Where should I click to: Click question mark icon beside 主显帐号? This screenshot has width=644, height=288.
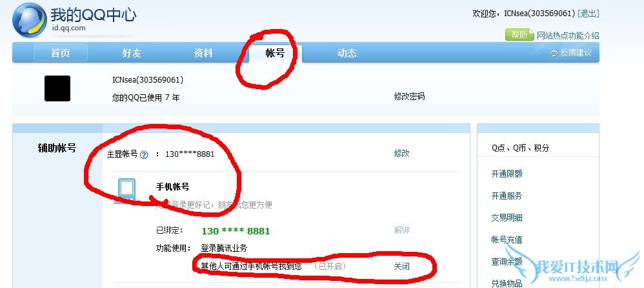[144, 155]
